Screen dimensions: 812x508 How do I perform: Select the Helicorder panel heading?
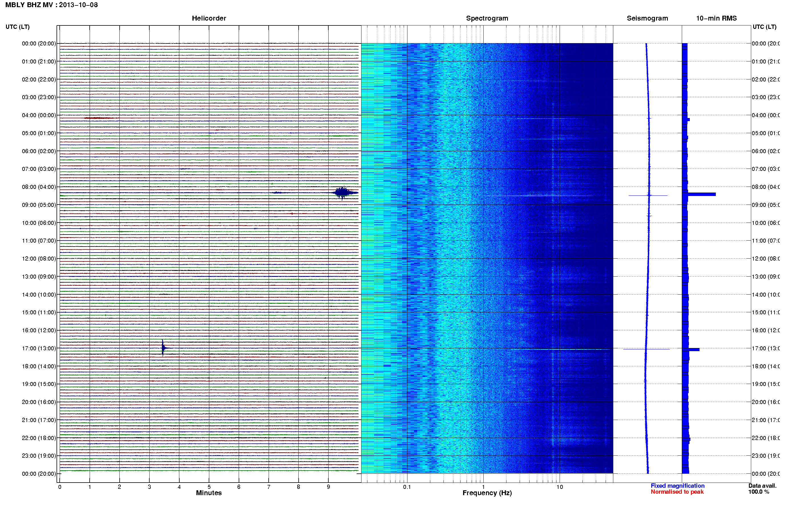[x=209, y=18]
